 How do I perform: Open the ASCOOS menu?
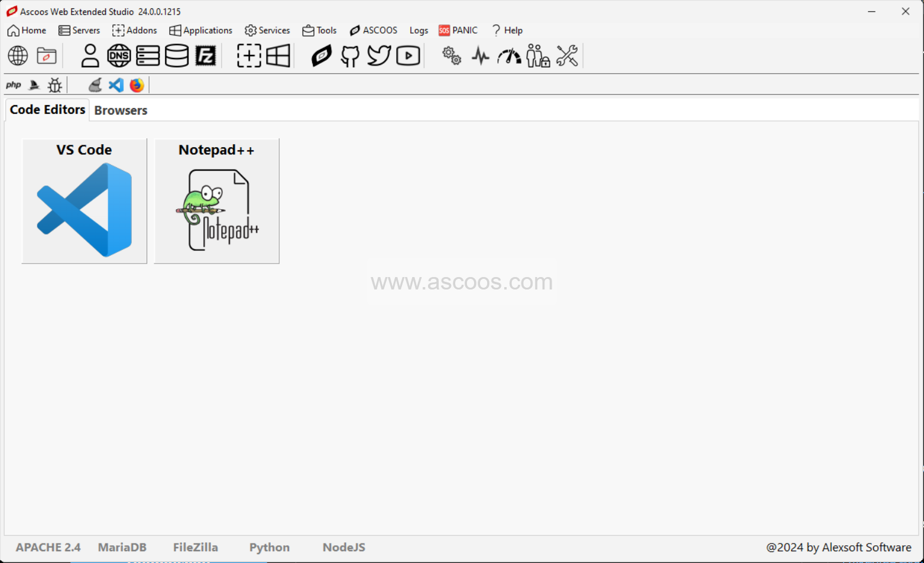(x=373, y=30)
